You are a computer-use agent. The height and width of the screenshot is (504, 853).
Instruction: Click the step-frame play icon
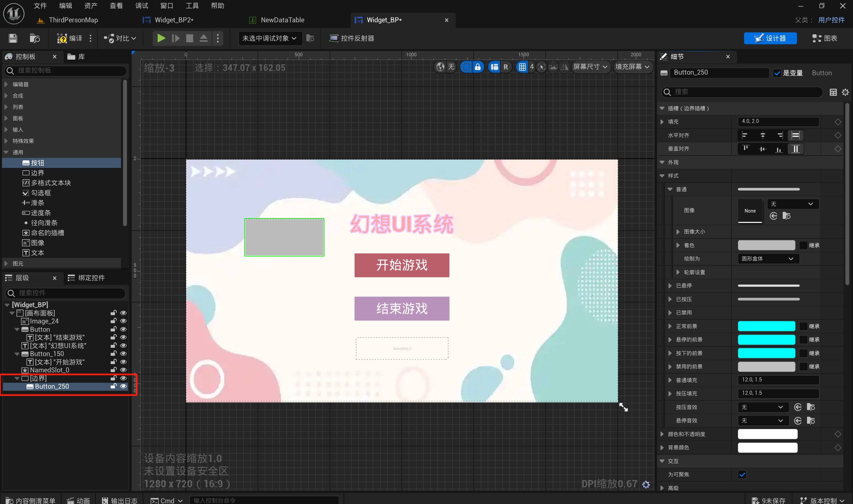click(x=176, y=38)
